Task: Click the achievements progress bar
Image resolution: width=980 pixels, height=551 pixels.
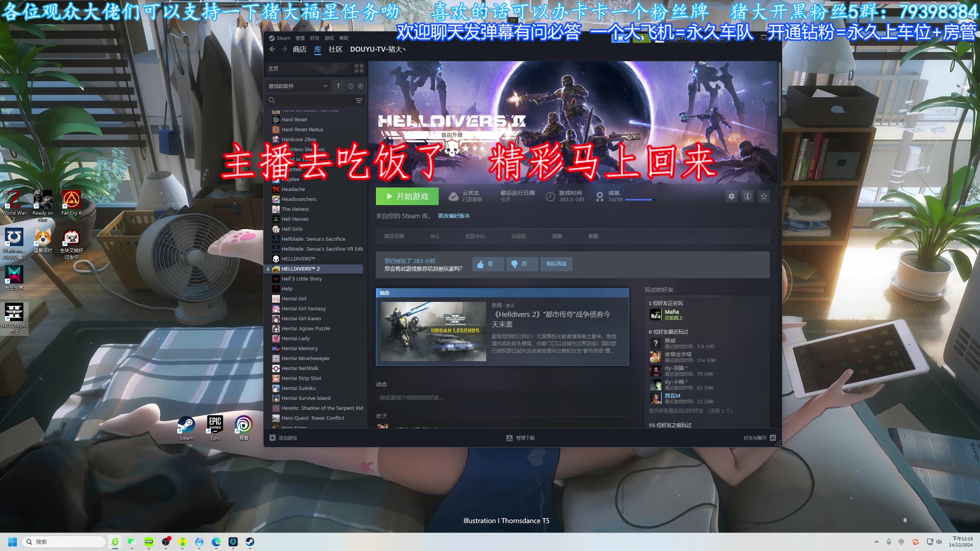Action: [640, 200]
